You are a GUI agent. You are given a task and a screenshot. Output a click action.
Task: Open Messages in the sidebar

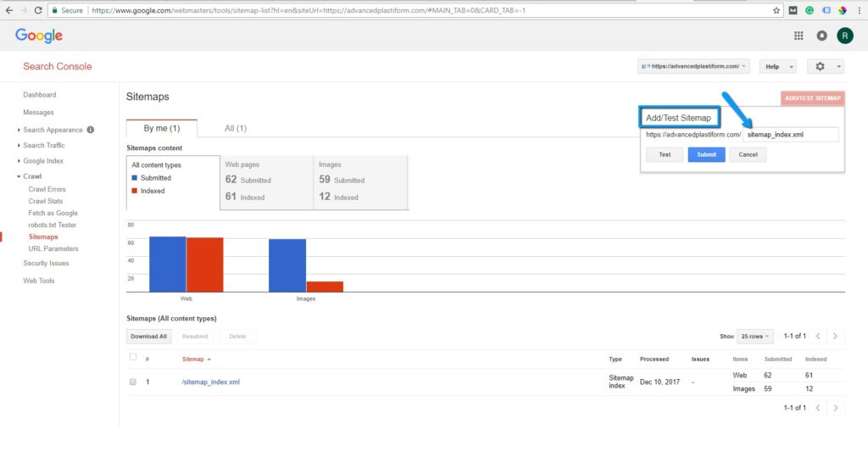38,113
